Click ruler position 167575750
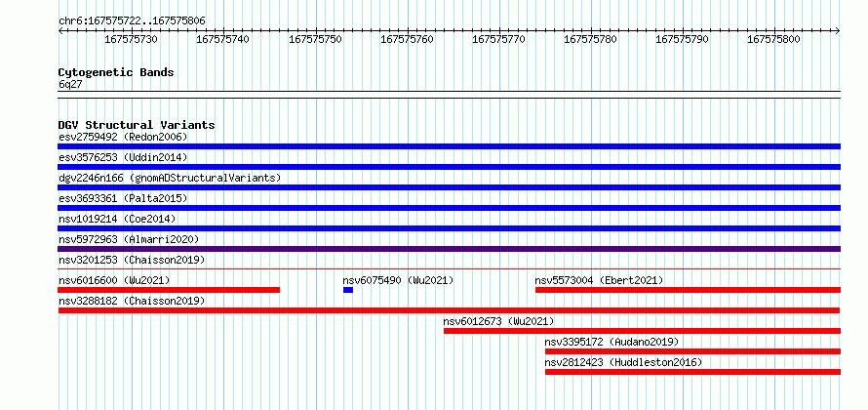Viewport: 868px width, 410px height. pyautogui.click(x=315, y=39)
